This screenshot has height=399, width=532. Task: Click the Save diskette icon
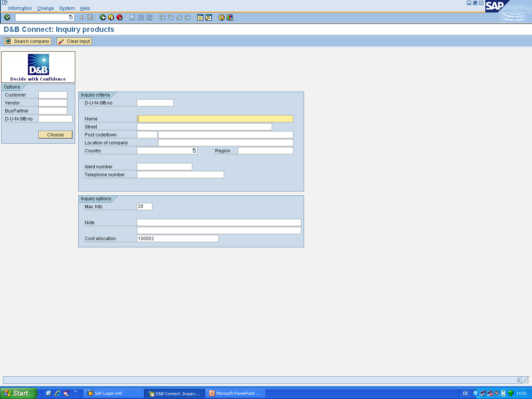[90, 17]
